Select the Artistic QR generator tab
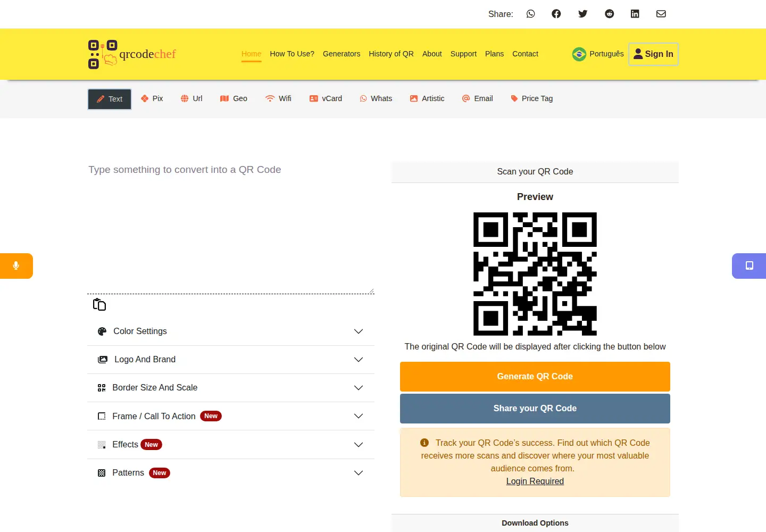 [x=427, y=98]
